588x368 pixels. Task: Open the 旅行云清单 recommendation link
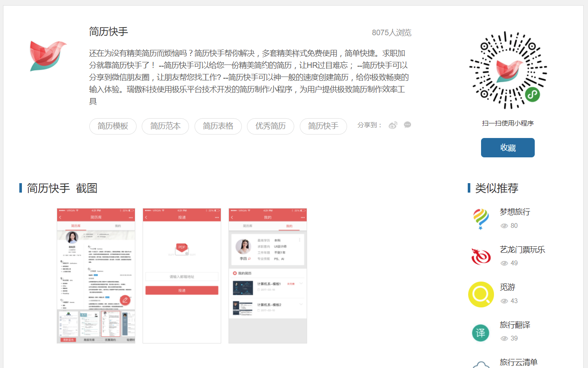coord(518,362)
